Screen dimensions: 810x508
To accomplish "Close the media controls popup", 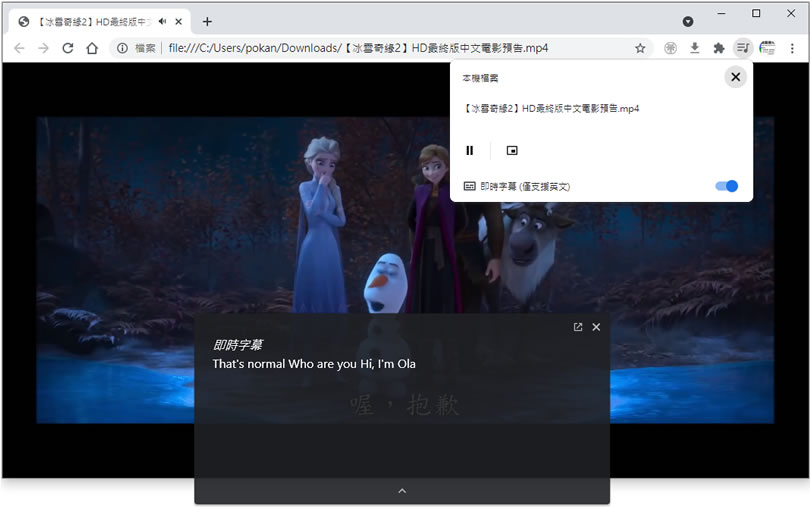I will [736, 77].
